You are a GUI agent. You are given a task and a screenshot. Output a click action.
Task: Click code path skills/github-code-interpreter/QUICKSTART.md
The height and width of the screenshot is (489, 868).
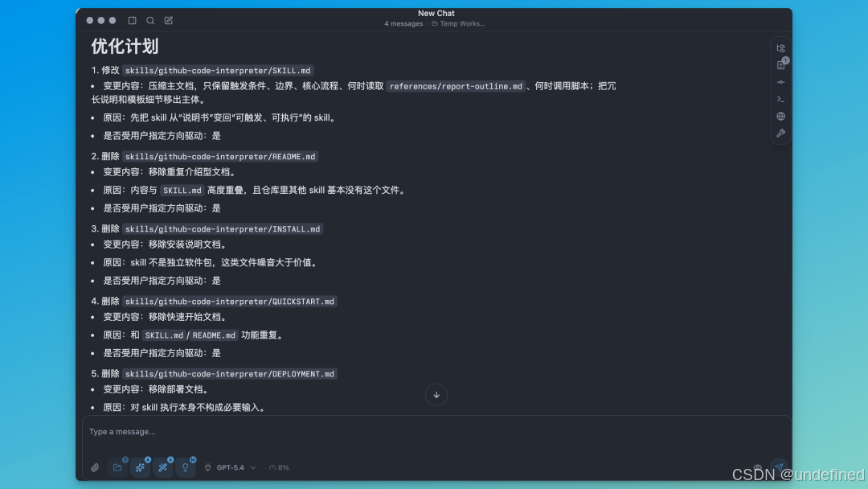tap(230, 302)
